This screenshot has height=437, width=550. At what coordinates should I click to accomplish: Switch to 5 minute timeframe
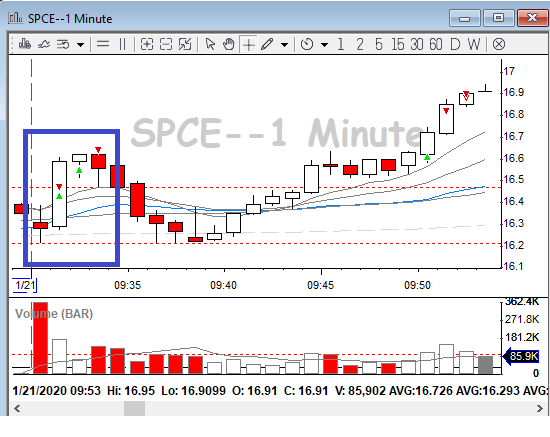(378, 45)
